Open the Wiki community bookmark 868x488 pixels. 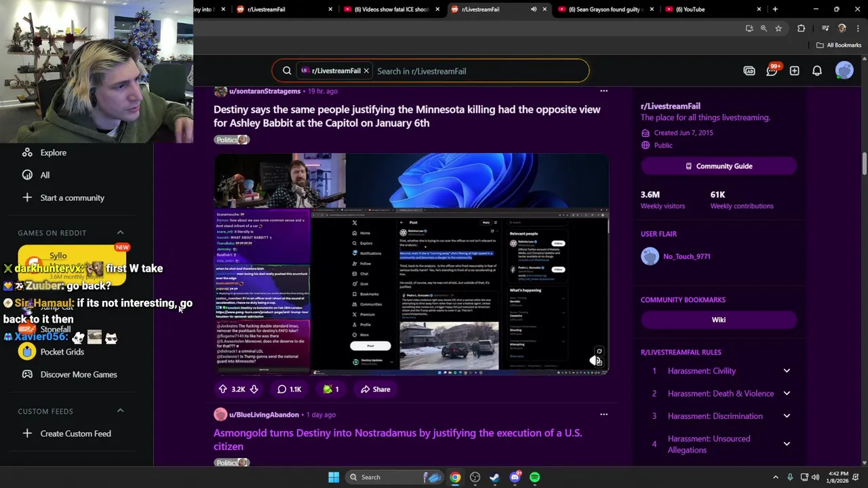pos(718,320)
